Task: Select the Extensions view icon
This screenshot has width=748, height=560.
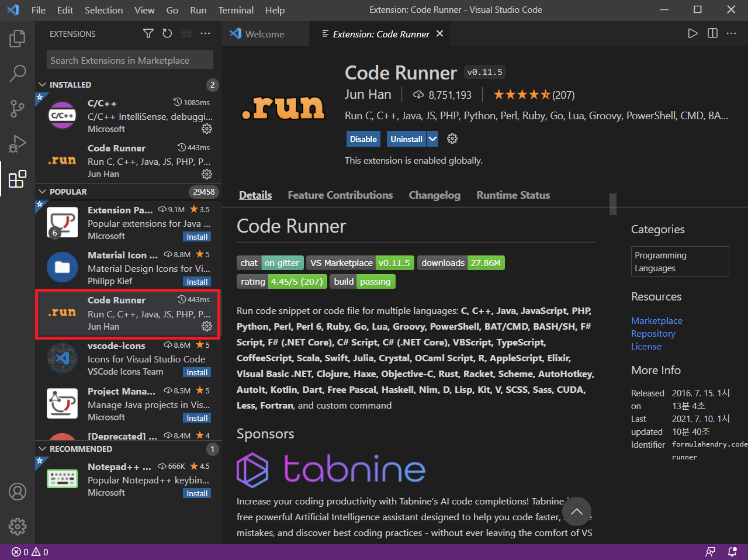Action: click(18, 179)
